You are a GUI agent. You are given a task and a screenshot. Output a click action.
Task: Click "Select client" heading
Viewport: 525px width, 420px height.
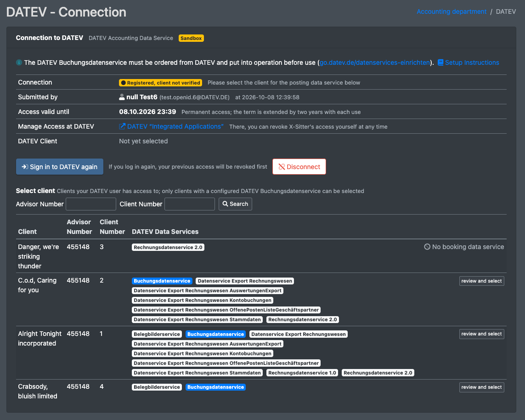(35, 191)
